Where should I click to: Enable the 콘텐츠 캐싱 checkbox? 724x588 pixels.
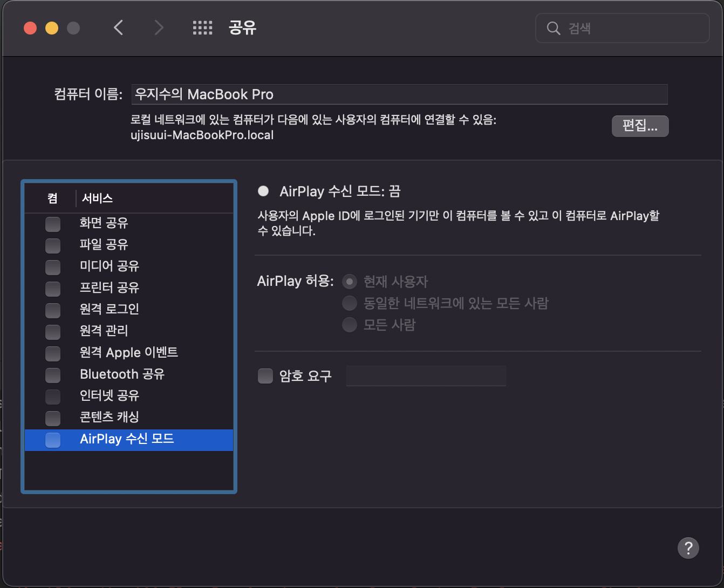pyautogui.click(x=53, y=418)
